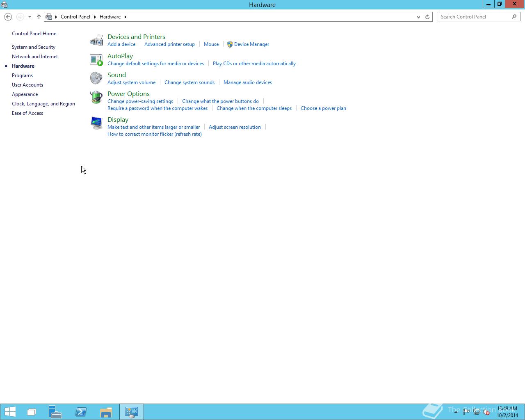Show hidden tray icons arrow

(456, 412)
